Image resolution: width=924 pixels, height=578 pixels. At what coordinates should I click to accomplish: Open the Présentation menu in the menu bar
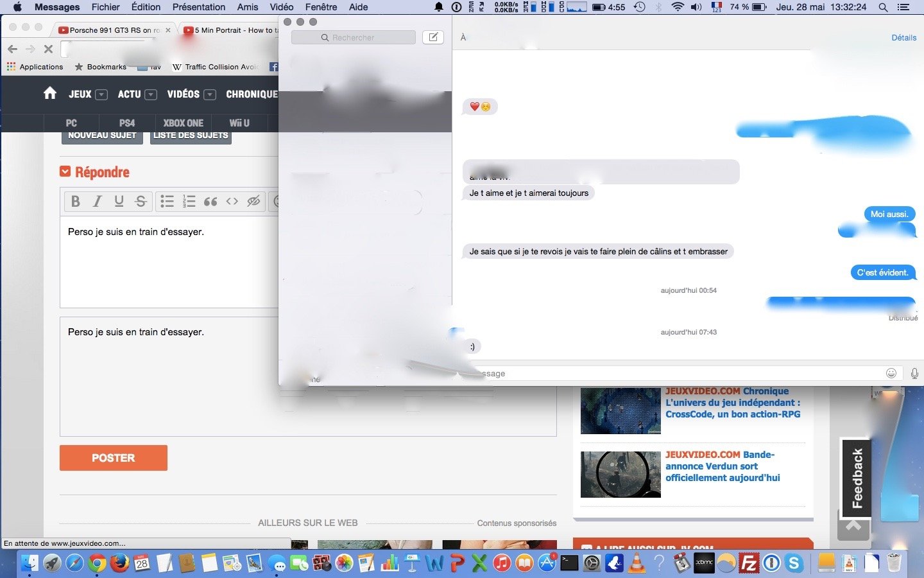pos(198,7)
